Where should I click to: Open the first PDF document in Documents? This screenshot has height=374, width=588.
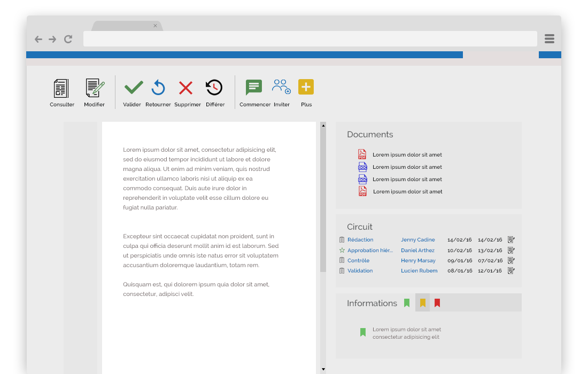click(x=362, y=154)
